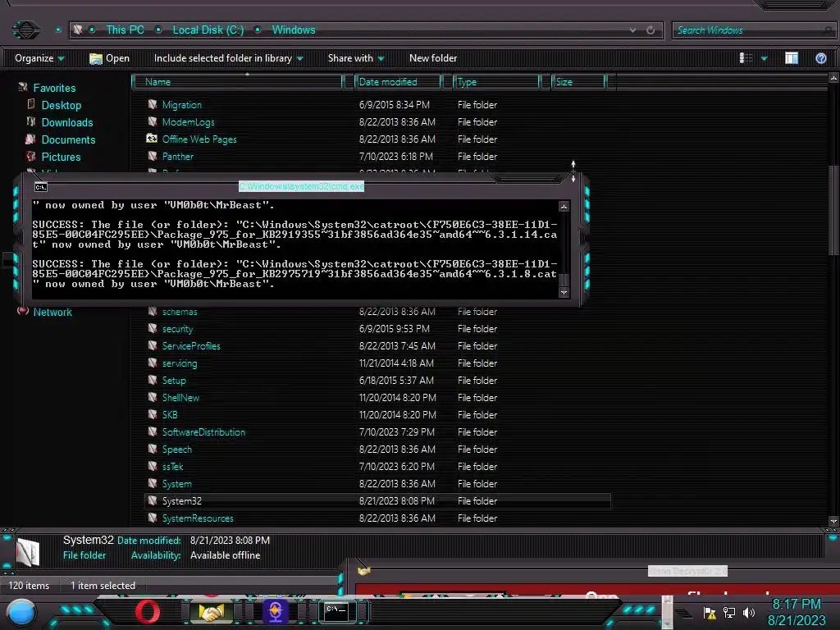The image size is (840, 630).
Task: Open Documents in navigation pane
Action: 68,139
